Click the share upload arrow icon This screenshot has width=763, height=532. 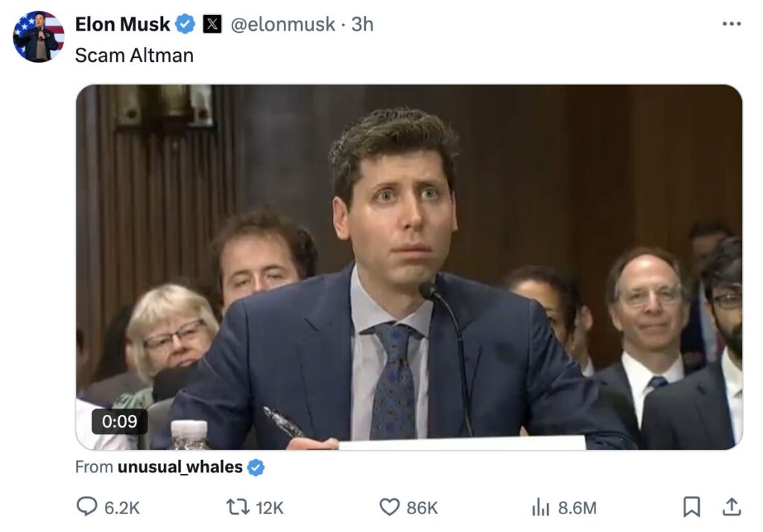[x=732, y=507]
